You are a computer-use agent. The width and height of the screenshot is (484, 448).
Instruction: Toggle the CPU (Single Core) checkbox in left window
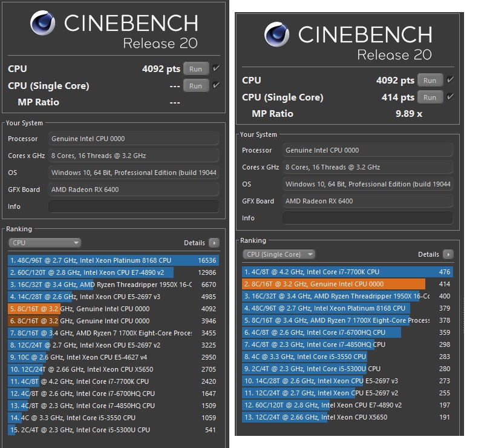(216, 85)
